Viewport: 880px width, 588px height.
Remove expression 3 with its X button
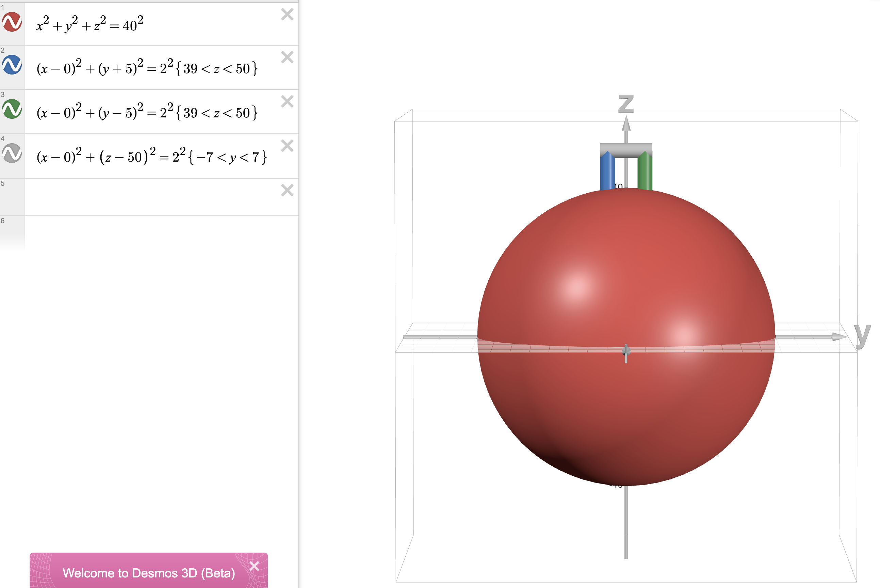point(287,102)
